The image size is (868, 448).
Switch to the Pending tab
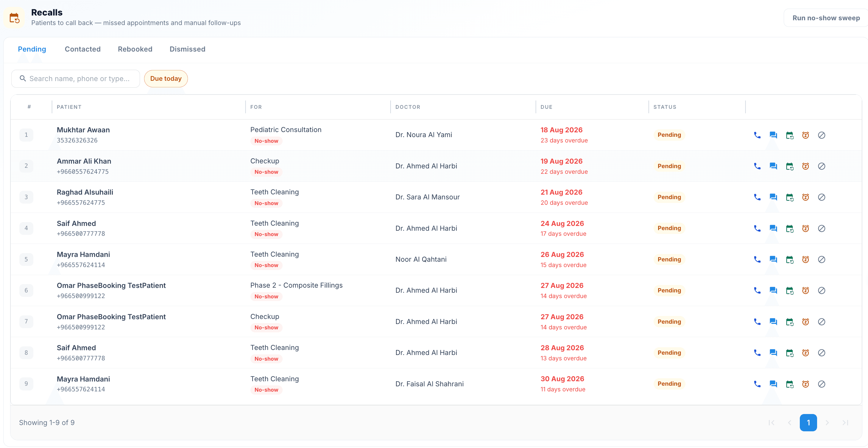point(32,49)
